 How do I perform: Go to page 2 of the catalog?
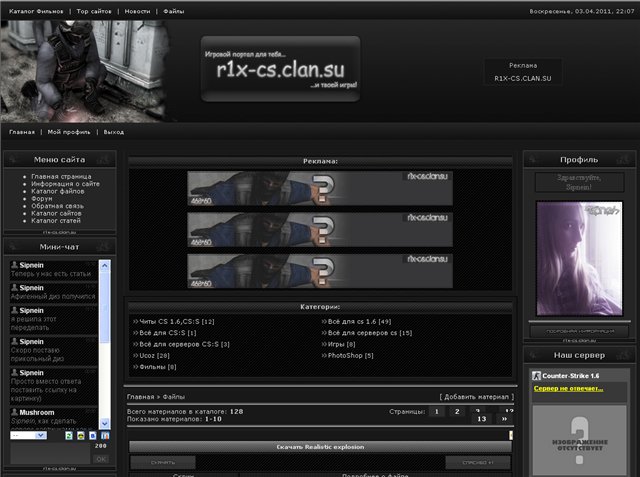pyautogui.click(x=457, y=412)
